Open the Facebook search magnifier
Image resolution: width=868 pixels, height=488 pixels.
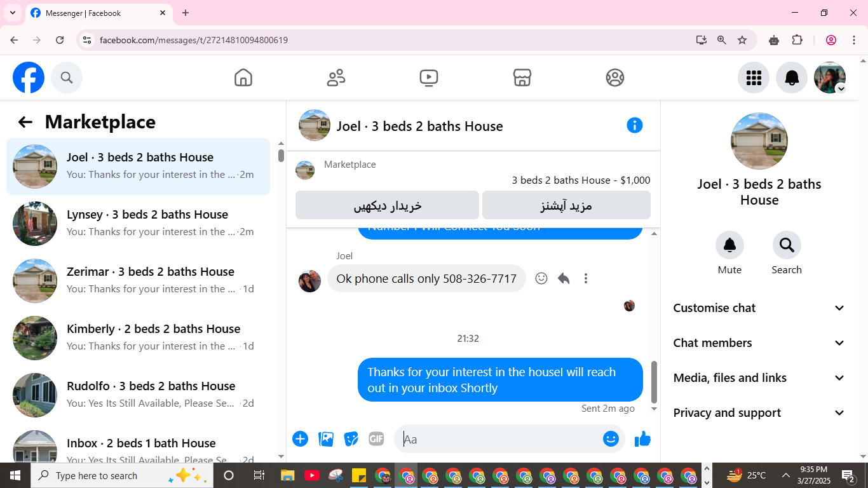click(67, 78)
